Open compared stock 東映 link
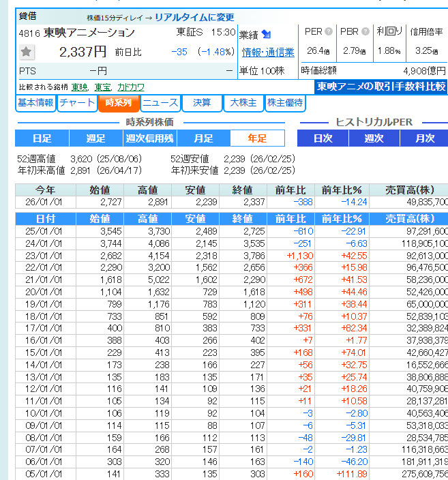 [79, 87]
